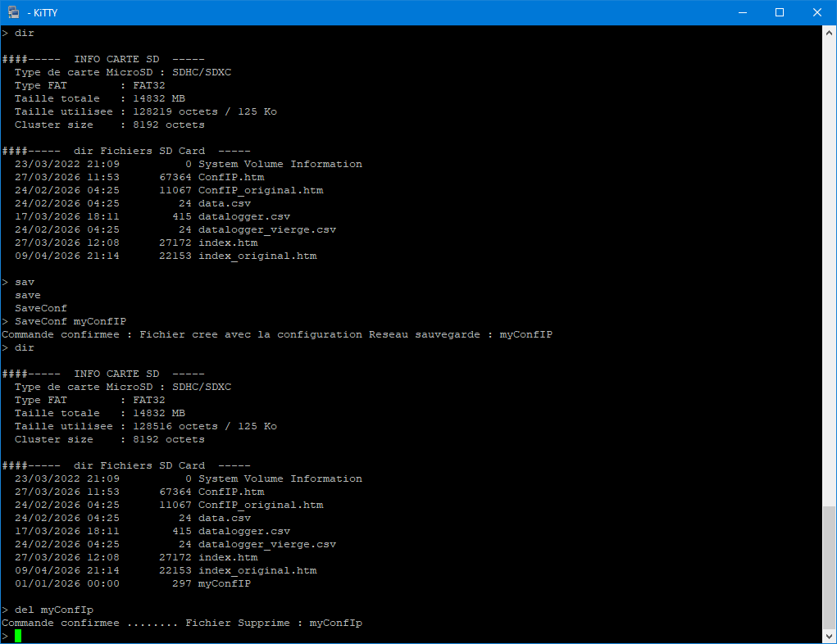837x644 pixels.
Task: Click the 'del myConfIp' command line
Action: [x=54, y=610]
